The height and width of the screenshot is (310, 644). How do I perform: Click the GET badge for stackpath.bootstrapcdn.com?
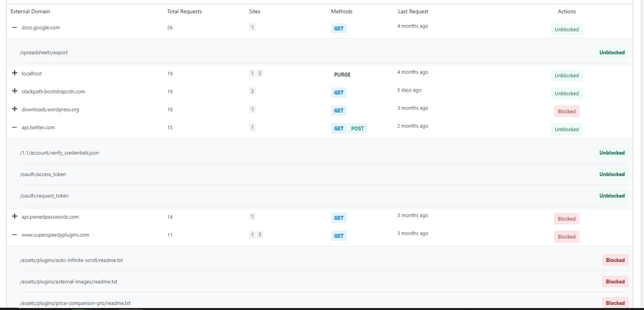point(339,93)
